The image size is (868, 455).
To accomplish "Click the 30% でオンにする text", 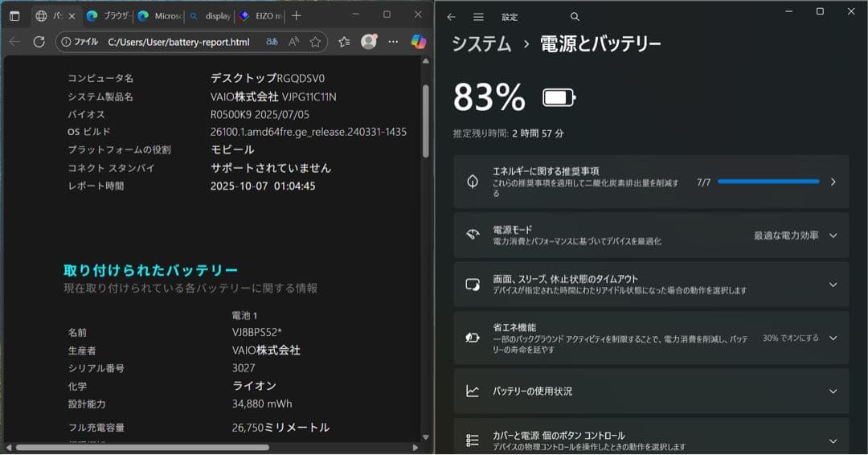I will point(790,338).
